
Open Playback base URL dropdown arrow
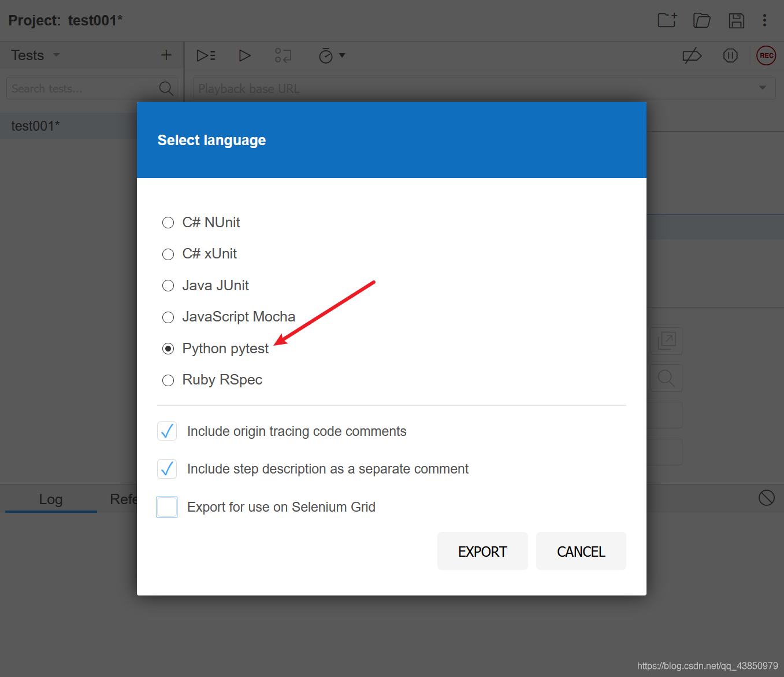coord(763,88)
